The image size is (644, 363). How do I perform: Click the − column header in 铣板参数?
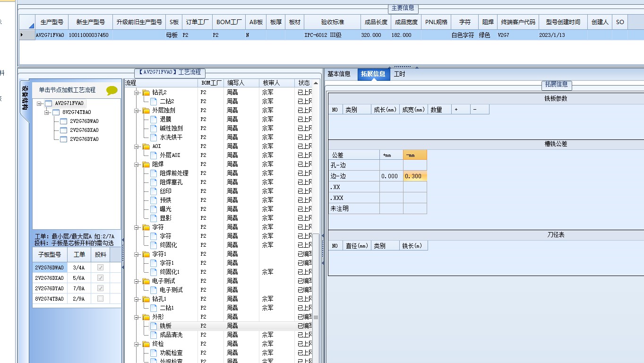[x=480, y=110]
